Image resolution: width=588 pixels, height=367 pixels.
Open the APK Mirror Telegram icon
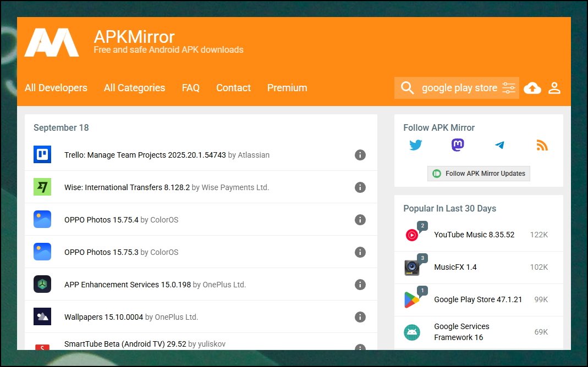tap(499, 145)
